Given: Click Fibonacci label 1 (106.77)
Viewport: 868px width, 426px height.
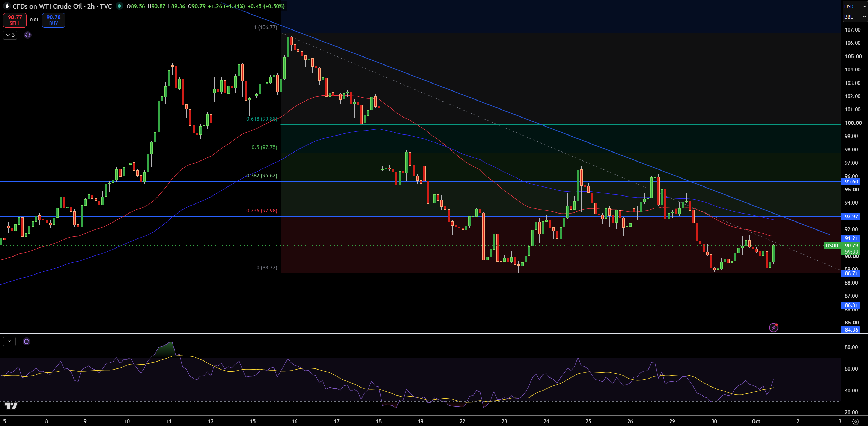Looking at the screenshot, I should coord(266,27).
